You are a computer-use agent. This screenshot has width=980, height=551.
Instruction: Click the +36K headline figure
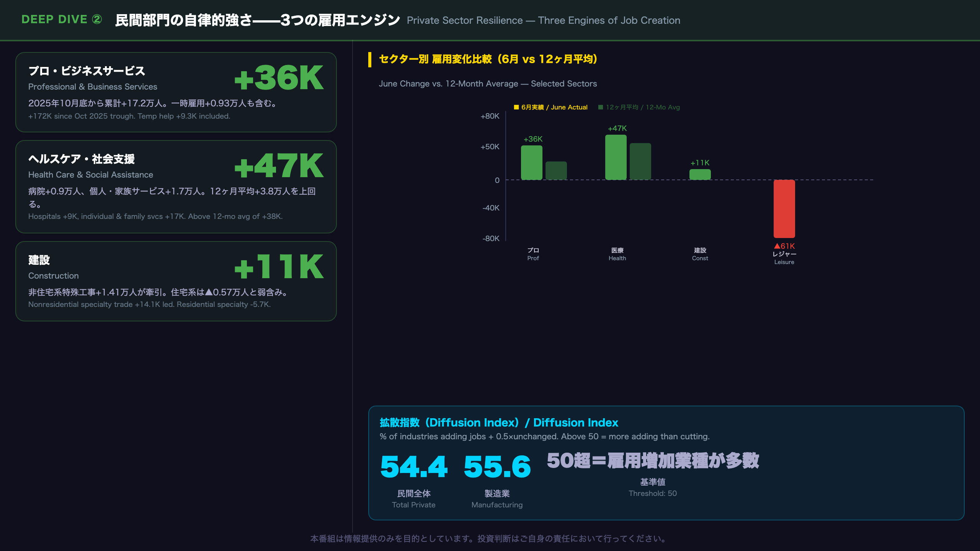(x=279, y=78)
